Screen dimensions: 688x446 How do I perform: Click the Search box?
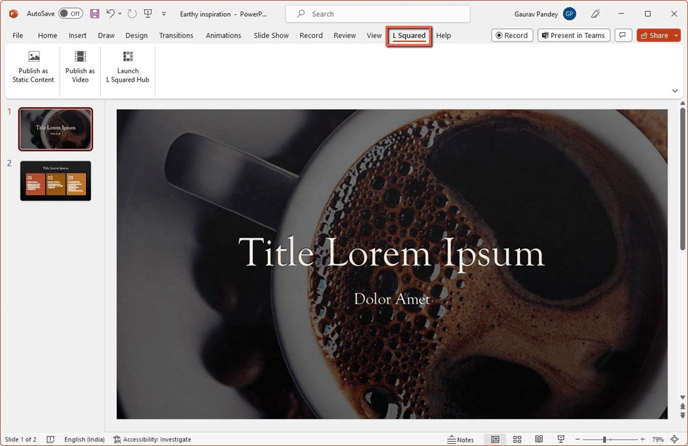(378, 14)
